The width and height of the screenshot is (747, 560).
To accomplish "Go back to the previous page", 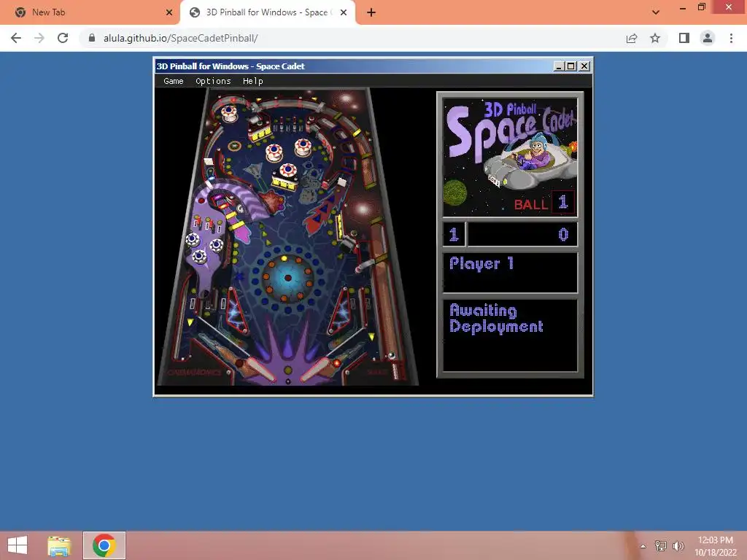I will pyautogui.click(x=16, y=38).
